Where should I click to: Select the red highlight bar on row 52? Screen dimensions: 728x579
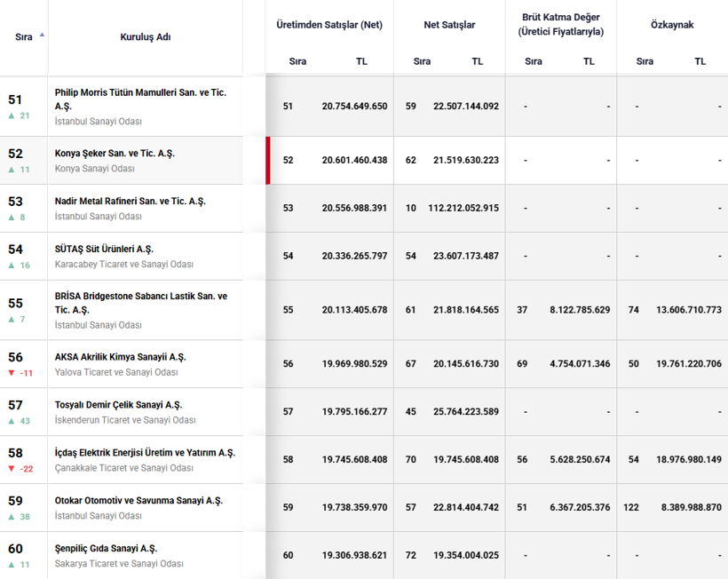(x=268, y=160)
